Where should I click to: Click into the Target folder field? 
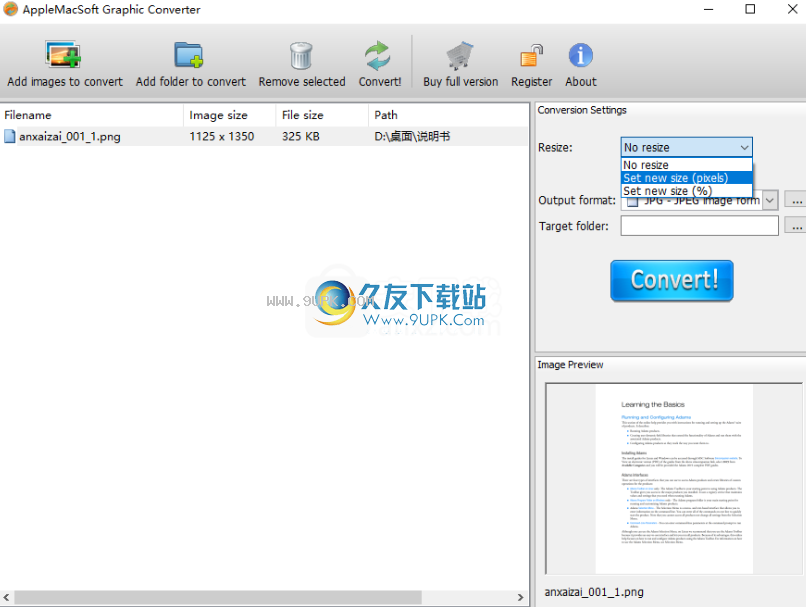click(699, 226)
